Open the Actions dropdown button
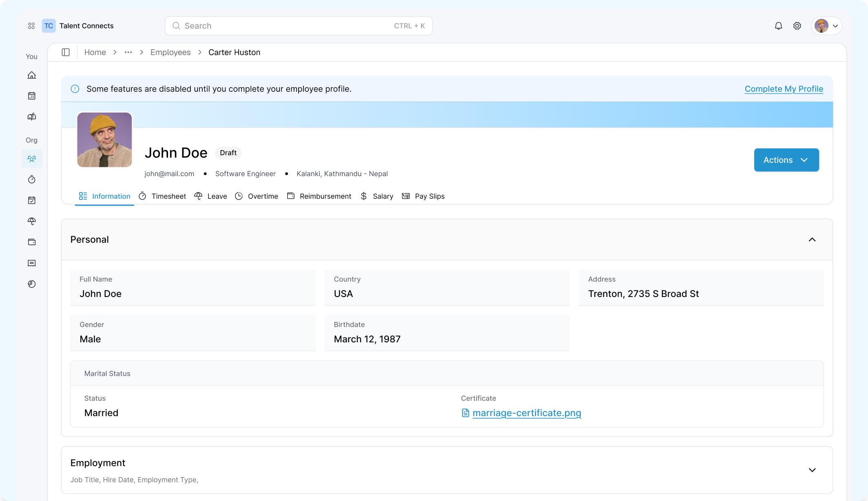Viewport: 868px width, 501px height. click(786, 160)
